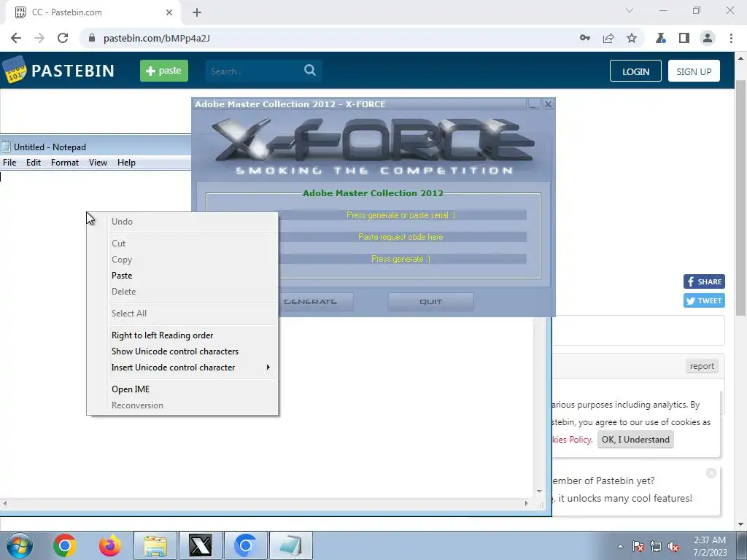Viewport: 747px width, 560px height.
Task: Click the page vertical scrollbar thumb
Action: point(741,198)
